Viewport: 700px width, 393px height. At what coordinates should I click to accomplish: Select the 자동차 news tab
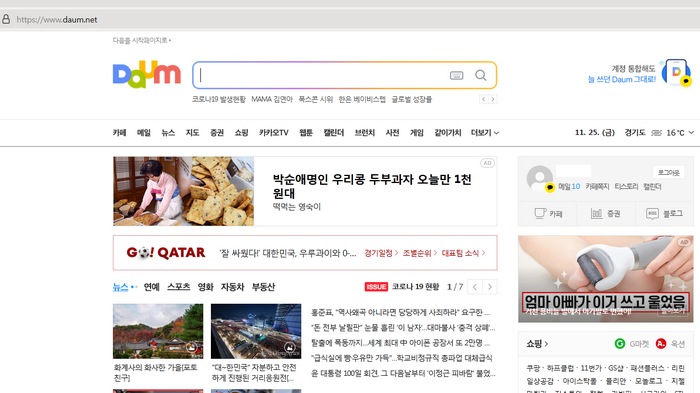click(232, 287)
